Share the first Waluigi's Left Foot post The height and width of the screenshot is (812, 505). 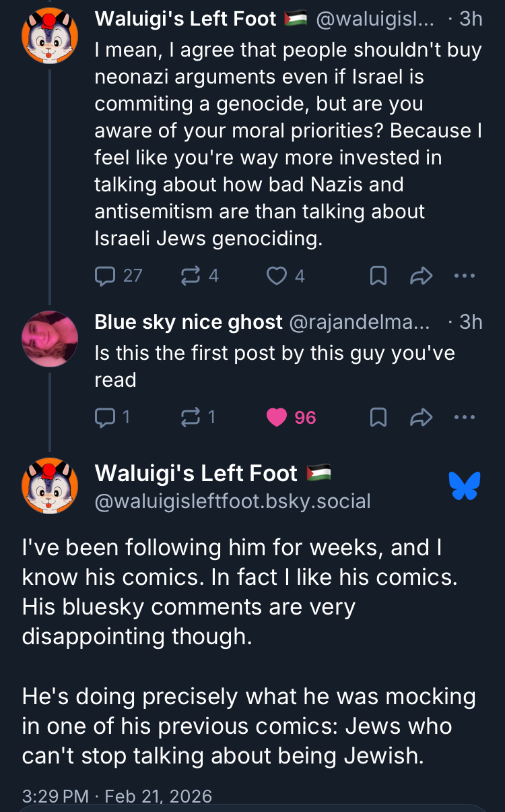[421, 275]
